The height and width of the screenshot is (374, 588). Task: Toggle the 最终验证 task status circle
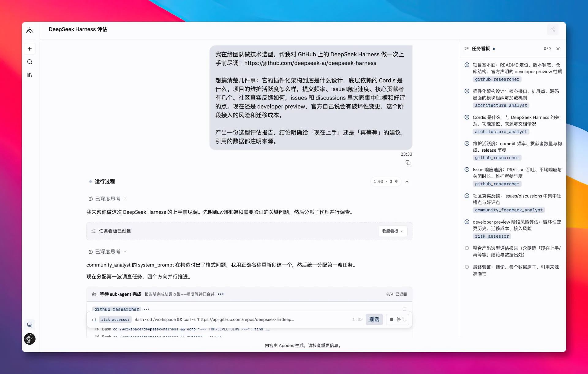[467, 267]
